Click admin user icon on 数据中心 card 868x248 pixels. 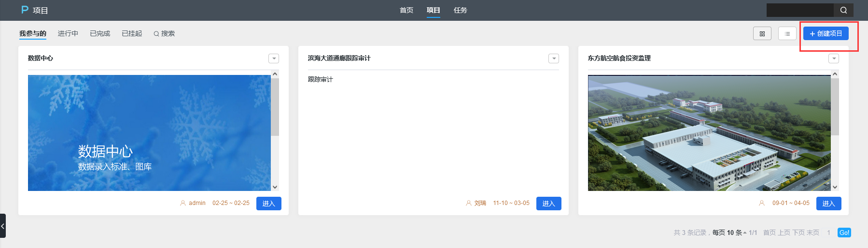183,203
